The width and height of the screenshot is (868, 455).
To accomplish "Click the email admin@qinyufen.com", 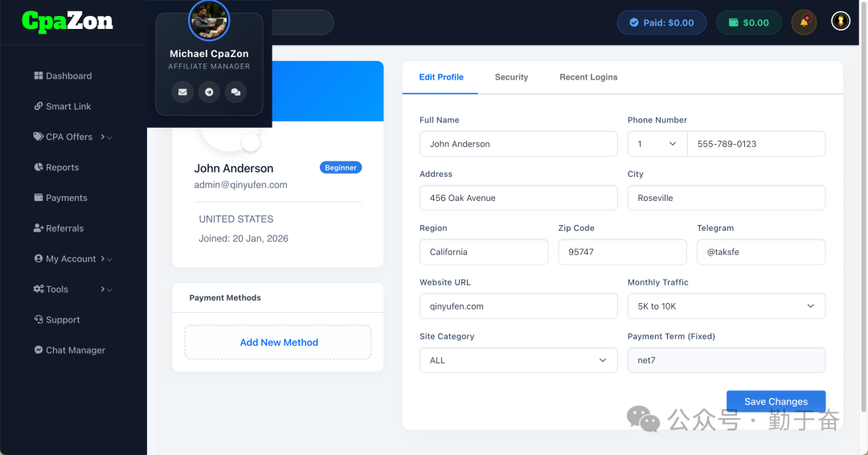I will 240,185.
